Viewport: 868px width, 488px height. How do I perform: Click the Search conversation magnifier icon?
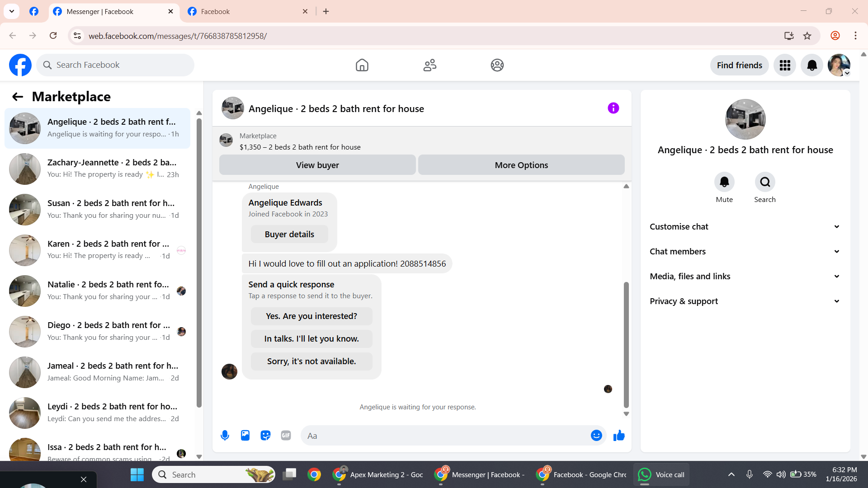[x=764, y=182]
